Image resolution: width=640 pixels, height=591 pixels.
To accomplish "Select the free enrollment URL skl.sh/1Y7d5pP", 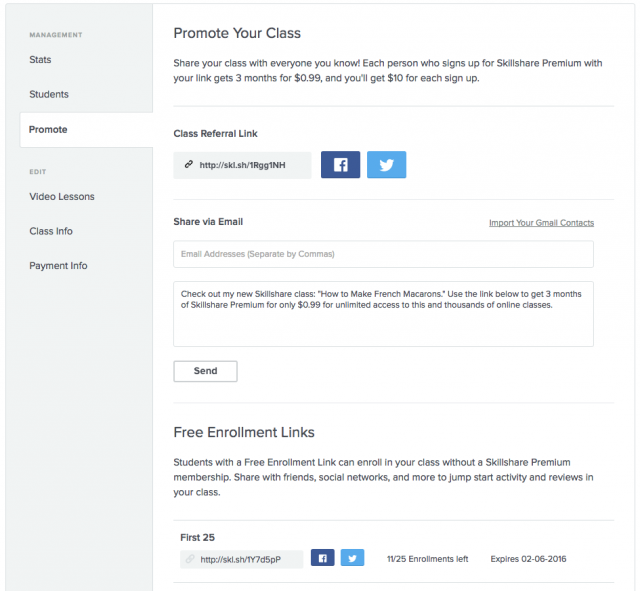I will 241,559.
